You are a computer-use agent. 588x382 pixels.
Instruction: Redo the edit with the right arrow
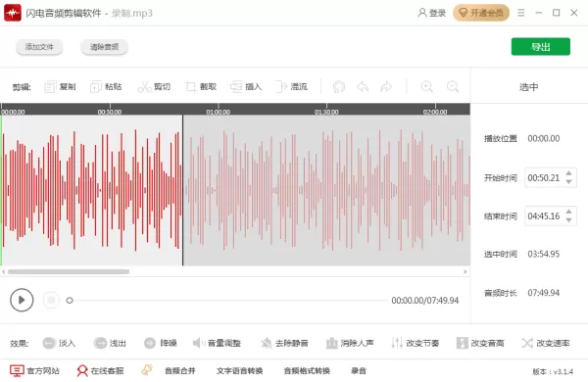(x=386, y=87)
